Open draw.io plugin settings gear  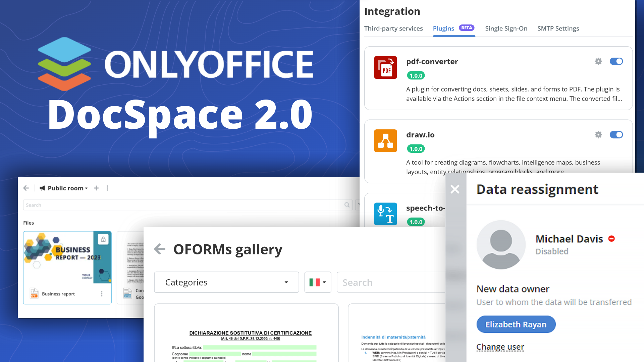(598, 135)
